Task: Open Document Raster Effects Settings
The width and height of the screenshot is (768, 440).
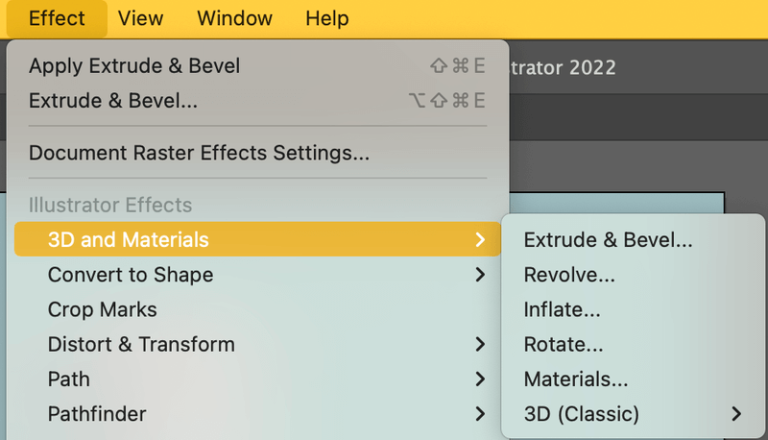Action: (199, 153)
